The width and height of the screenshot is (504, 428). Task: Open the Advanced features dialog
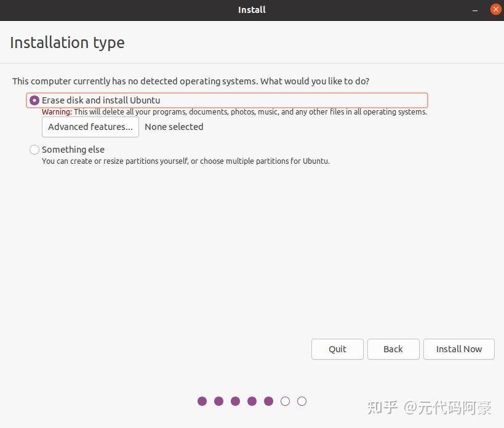click(90, 127)
